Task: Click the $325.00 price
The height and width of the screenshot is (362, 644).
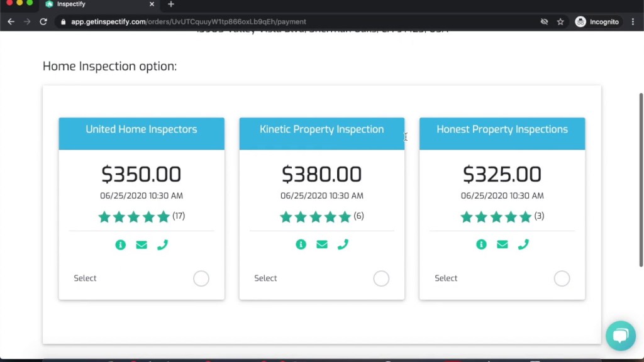Action: (502, 174)
